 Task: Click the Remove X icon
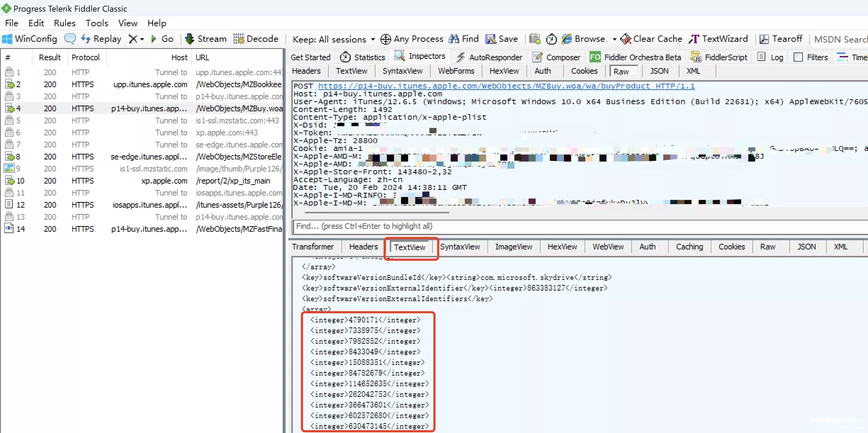pos(133,39)
